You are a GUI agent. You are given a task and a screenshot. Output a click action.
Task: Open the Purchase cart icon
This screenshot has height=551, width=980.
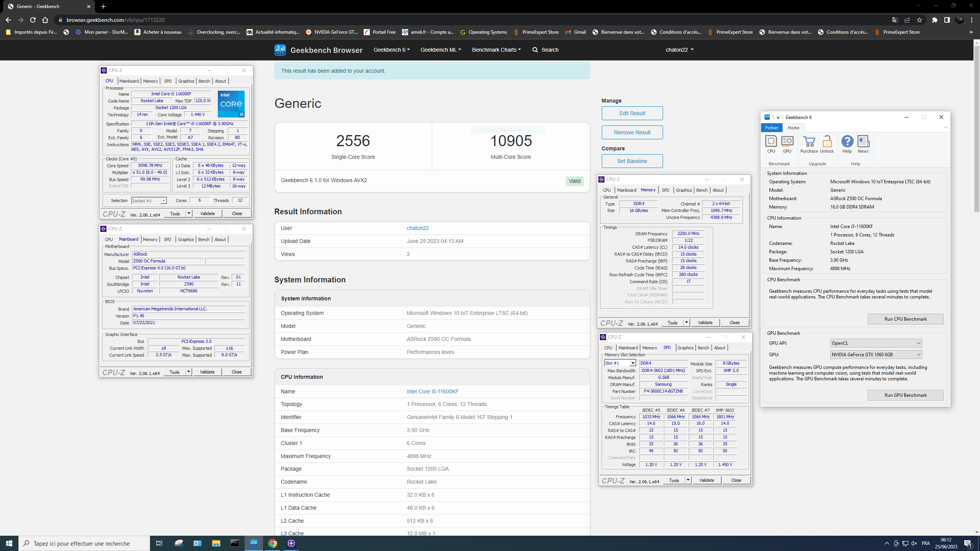pyautogui.click(x=809, y=144)
